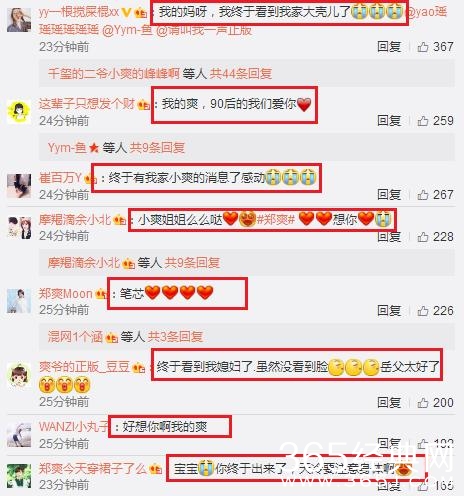Reply to 崔百万Y's comment

pos(389,195)
